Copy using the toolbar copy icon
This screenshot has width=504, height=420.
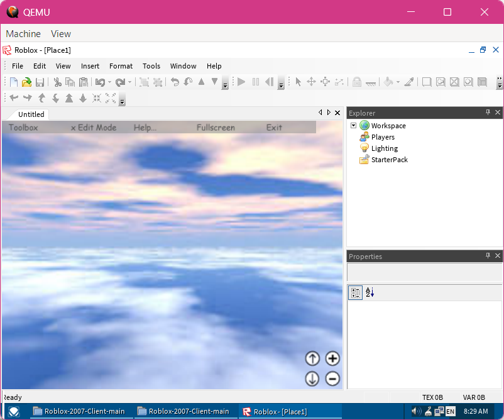pos(70,82)
